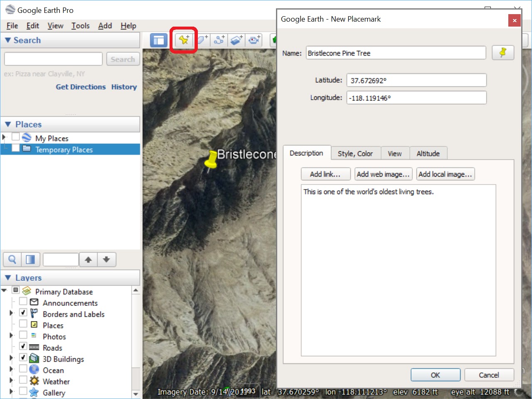Click the Borders and Labels flag icon
The image size is (532, 399).
pyautogui.click(x=34, y=313)
